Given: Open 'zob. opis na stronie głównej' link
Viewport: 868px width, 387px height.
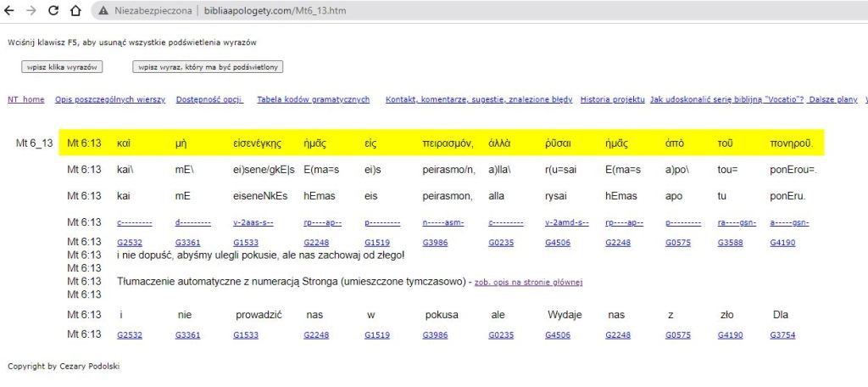Looking at the screenshot, I should click(528, 282).
